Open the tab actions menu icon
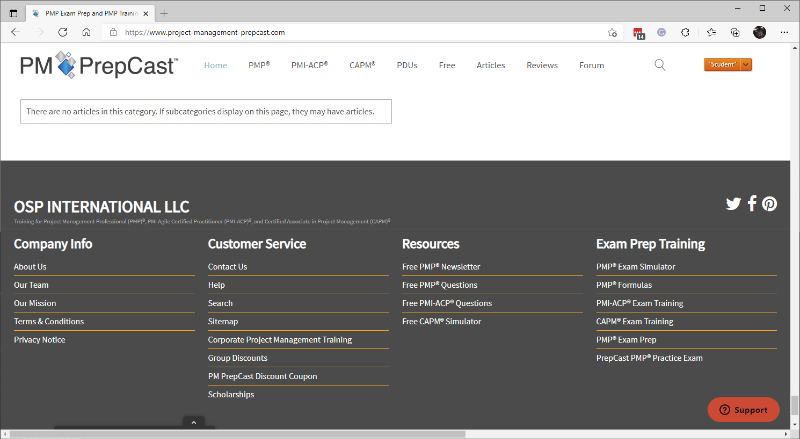 tap(13, 13)
